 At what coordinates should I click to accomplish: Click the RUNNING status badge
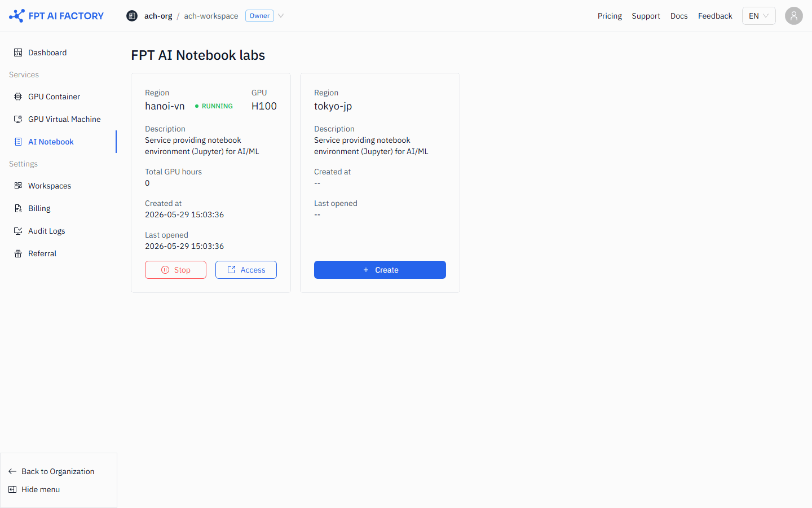tap(214, 106)
